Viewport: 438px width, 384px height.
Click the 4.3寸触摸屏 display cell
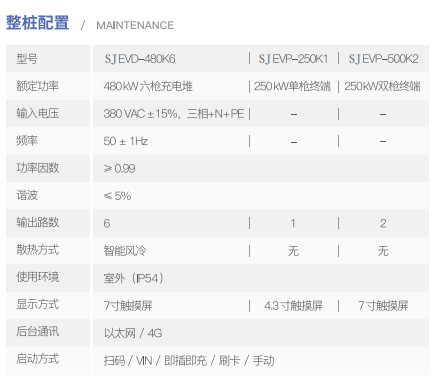[293, 305]
